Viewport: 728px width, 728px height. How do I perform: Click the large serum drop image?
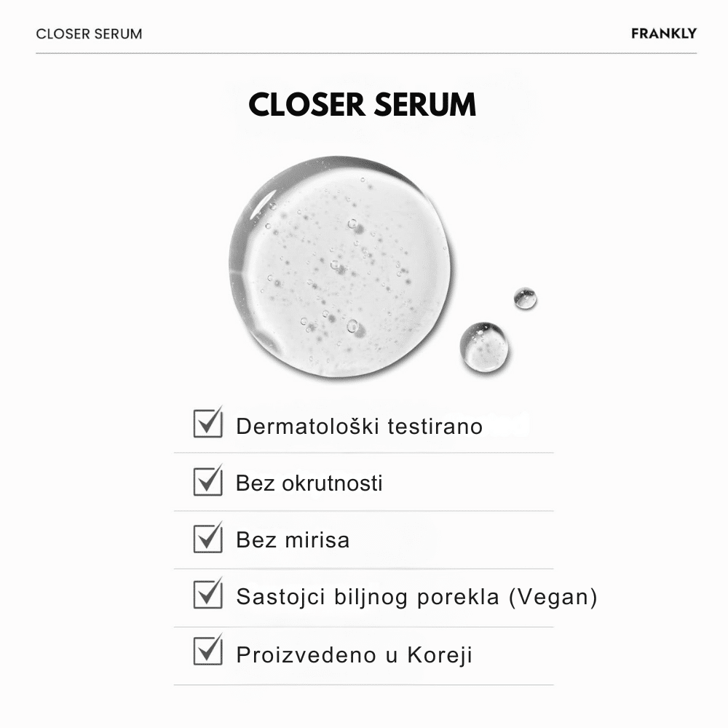coord(339,267)
